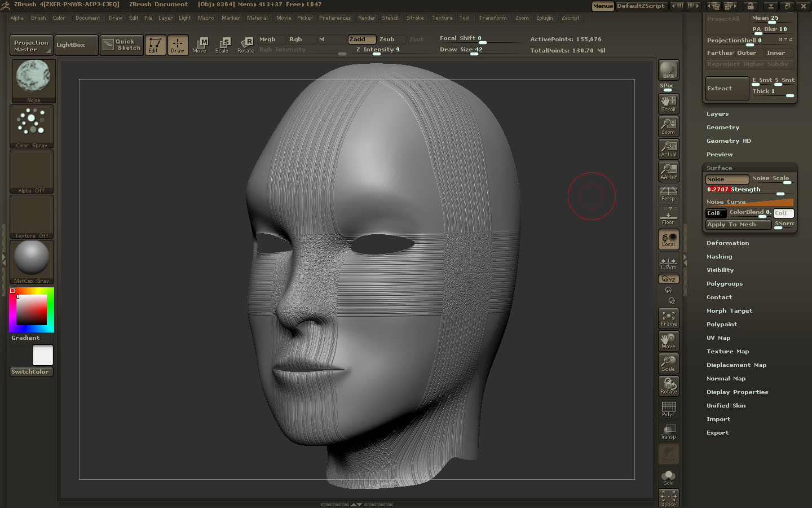Enable Transp transparency icon

tap(668, 431)
